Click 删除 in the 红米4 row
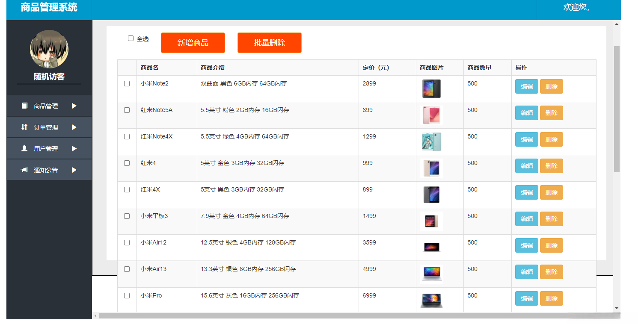644x327 pixels. [552, 166]
